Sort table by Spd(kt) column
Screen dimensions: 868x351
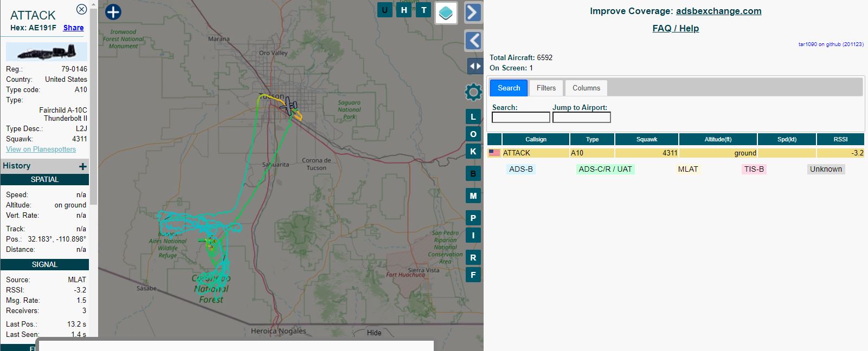787,139
